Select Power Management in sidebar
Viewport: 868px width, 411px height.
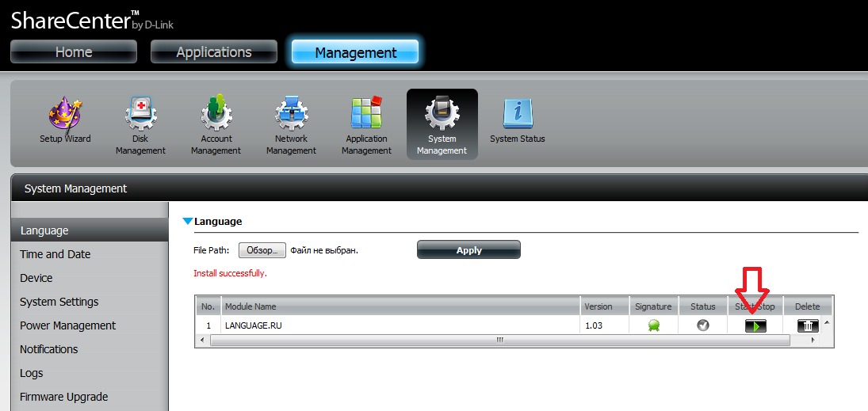coord(68,325)
